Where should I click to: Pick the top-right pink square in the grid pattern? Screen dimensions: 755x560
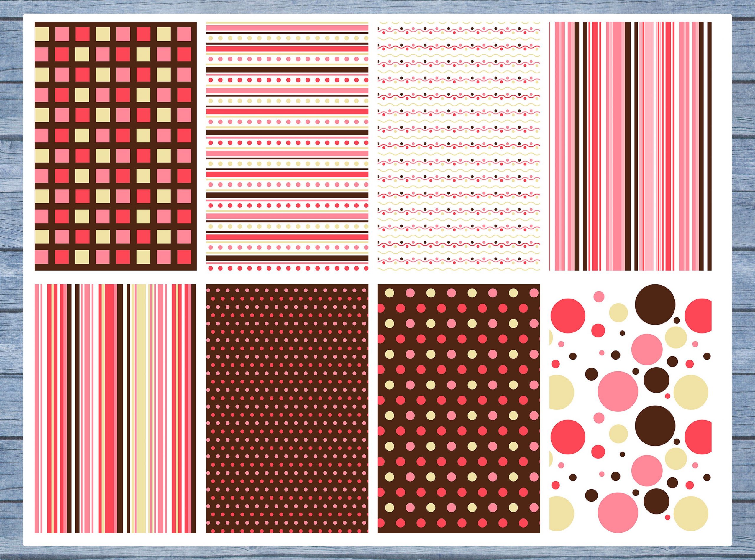(184, 34)
